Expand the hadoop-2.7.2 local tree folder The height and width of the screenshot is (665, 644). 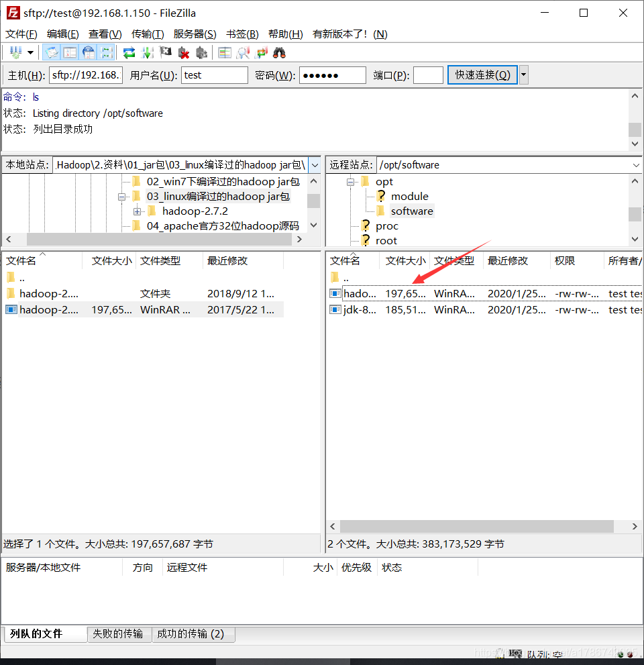(x=137, y=211)
